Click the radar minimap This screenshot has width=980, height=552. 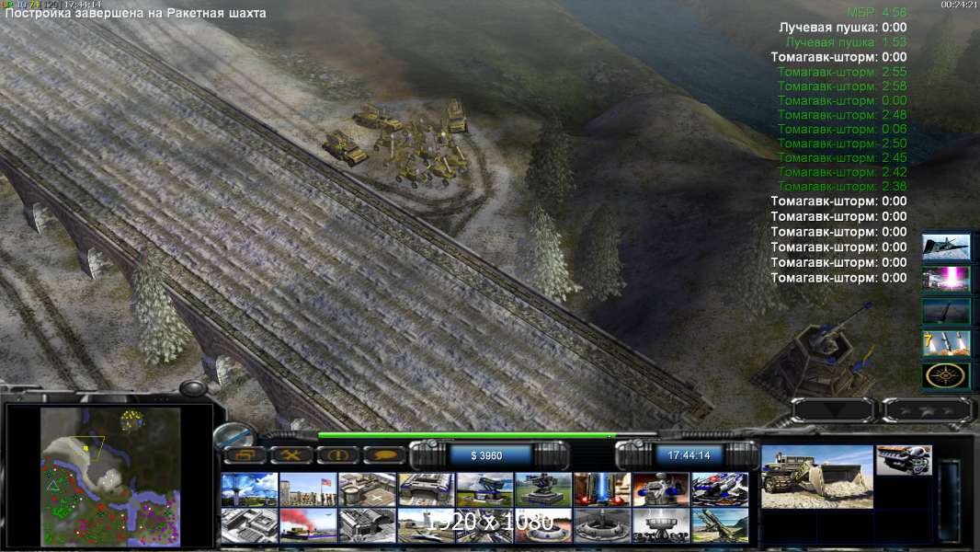point(110,477)
